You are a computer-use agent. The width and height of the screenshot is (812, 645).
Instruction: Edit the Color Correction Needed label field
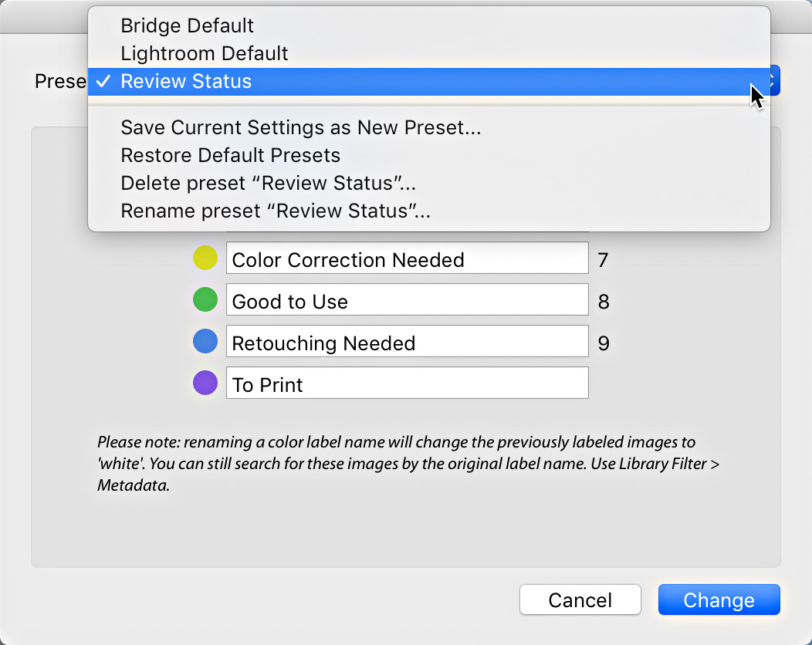[407, 258]
